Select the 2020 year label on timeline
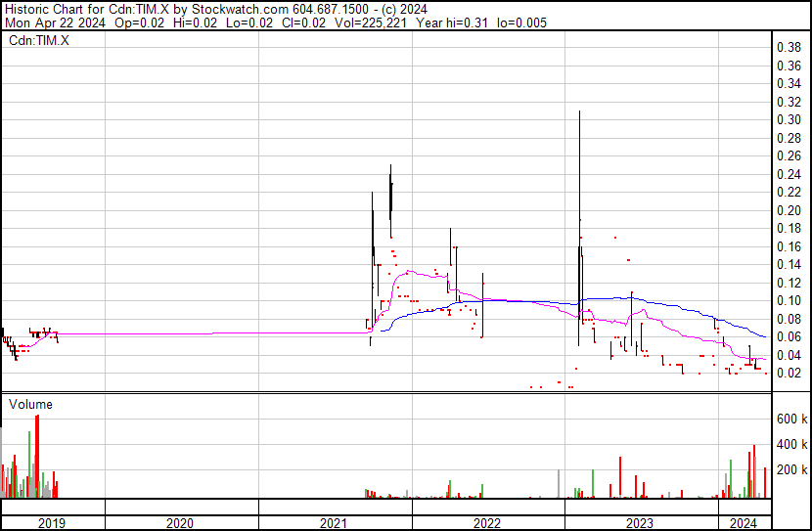Viewport: 812px width, 531px height. (181, 523)
